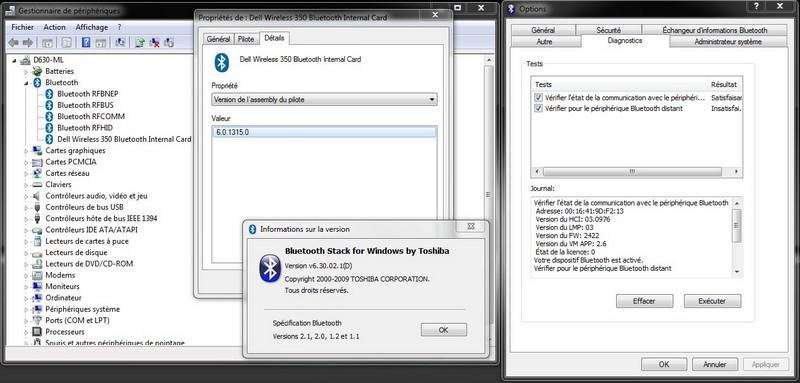800x383 pixels.
Task: Select Dell Wireless 350 Bluetooth Internal Card tree row
Action: click(x=124, y=139)
